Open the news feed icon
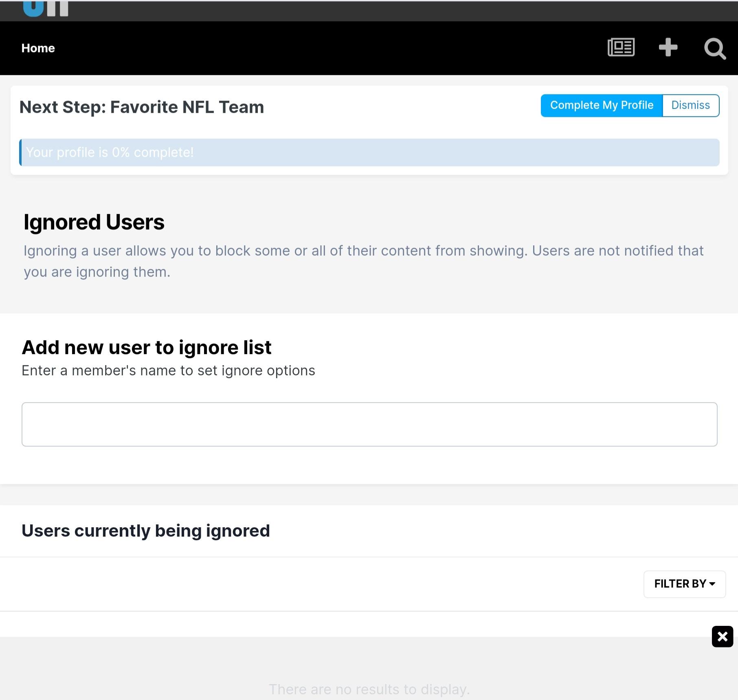Screen dimensions: 738x700 (621, 48)
